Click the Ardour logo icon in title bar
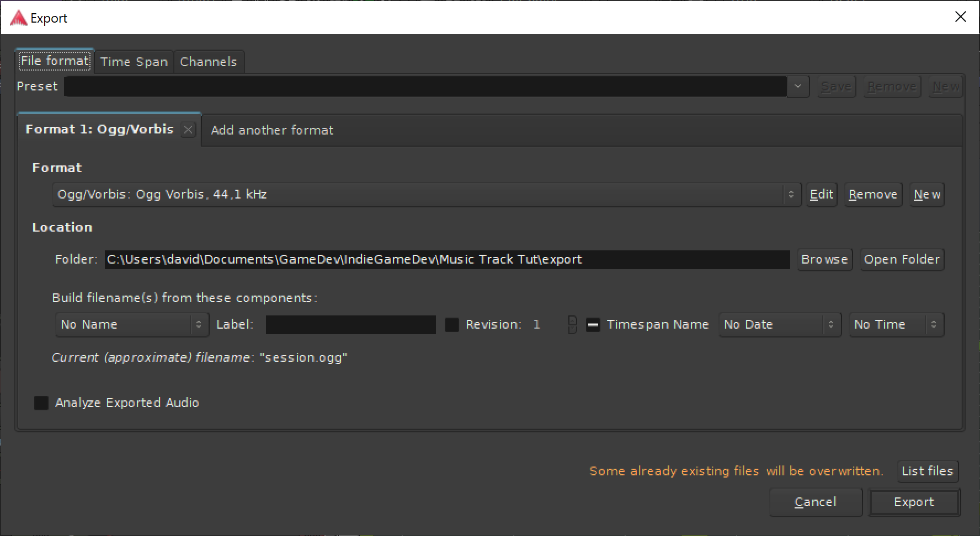 point(18,18)
